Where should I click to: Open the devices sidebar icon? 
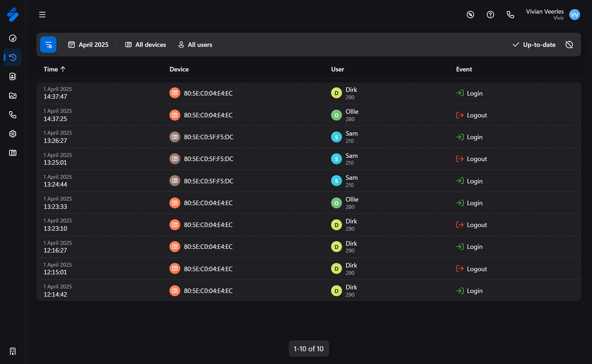click(13, 153)
